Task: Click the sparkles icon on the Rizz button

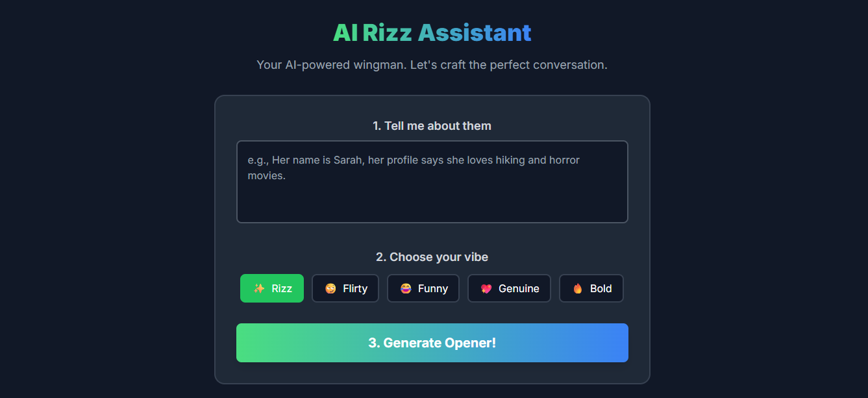Action: pos(258,288)
